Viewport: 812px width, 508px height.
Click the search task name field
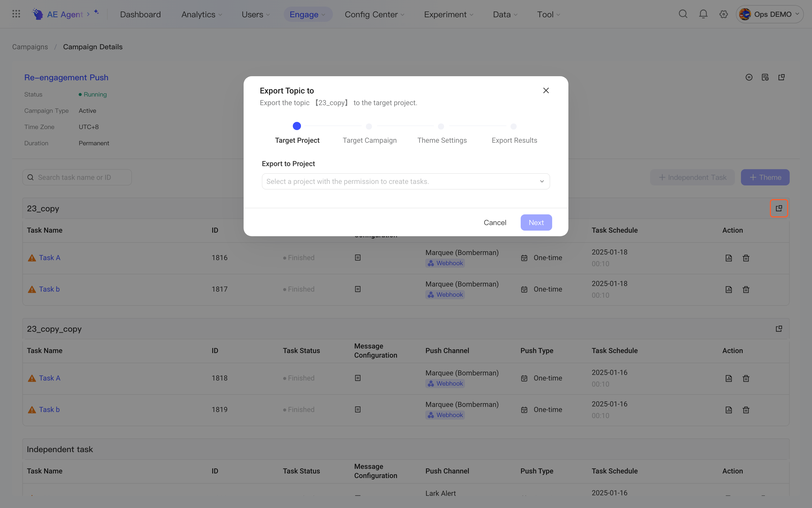point(77,177)
